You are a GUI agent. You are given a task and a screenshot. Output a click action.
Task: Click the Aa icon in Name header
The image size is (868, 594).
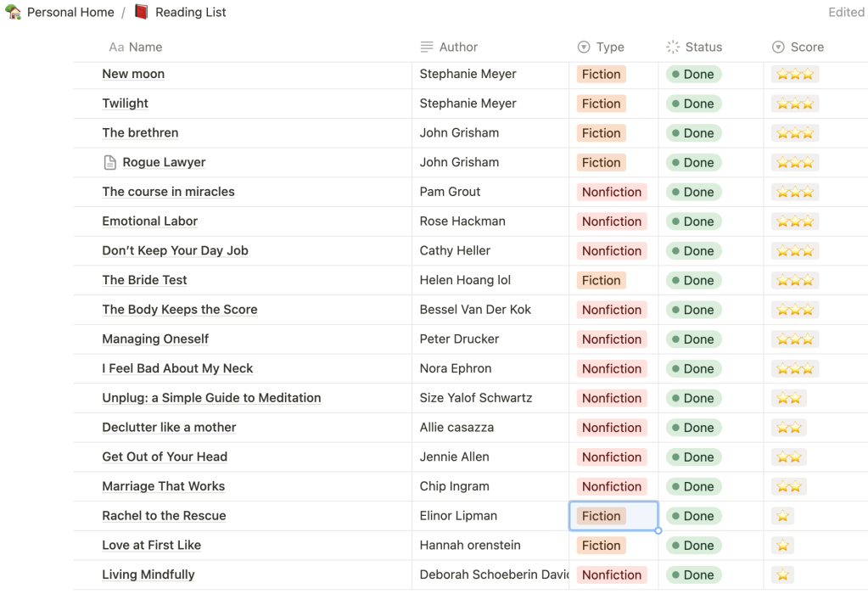coord(116,48)
